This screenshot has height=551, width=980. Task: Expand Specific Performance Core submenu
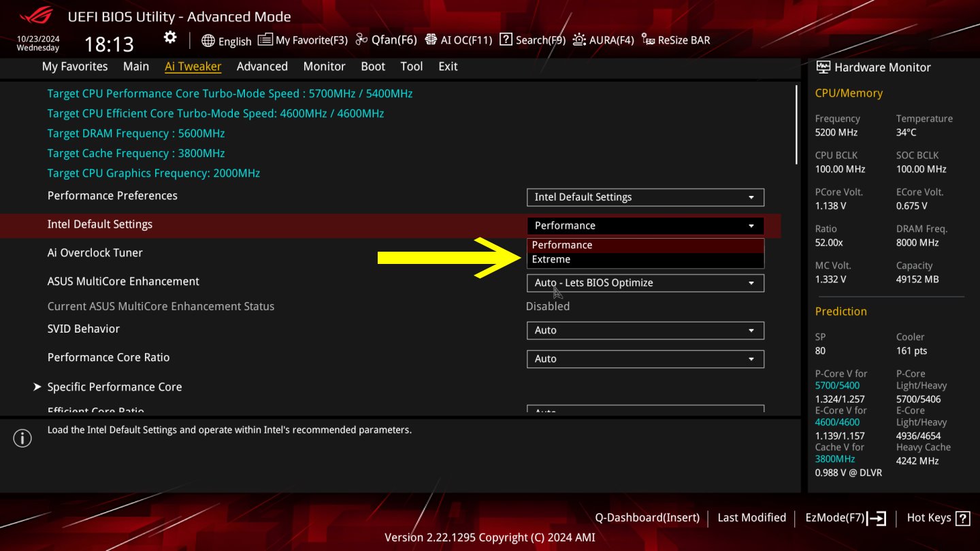[x=114, y=386]
